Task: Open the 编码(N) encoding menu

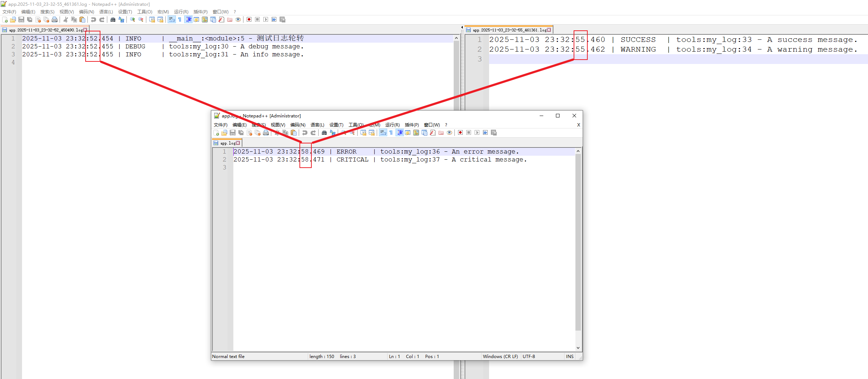Action: [x=86, y=12]
